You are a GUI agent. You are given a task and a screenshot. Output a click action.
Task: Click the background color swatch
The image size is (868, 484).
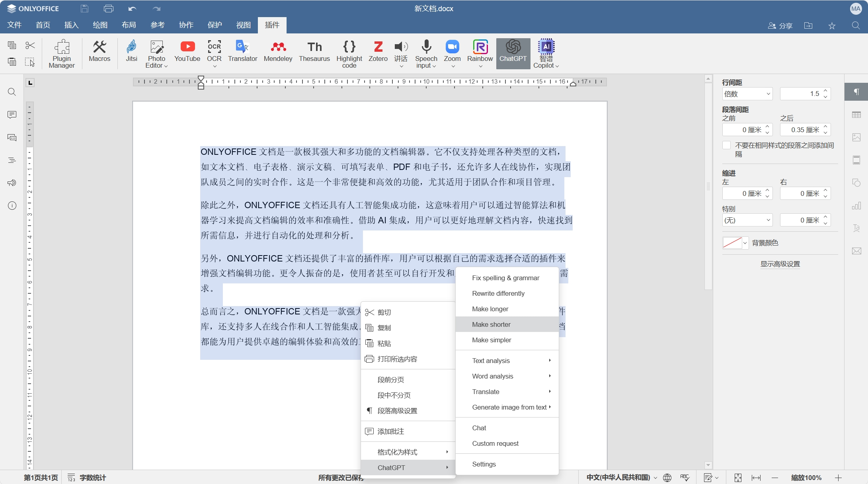732,243
